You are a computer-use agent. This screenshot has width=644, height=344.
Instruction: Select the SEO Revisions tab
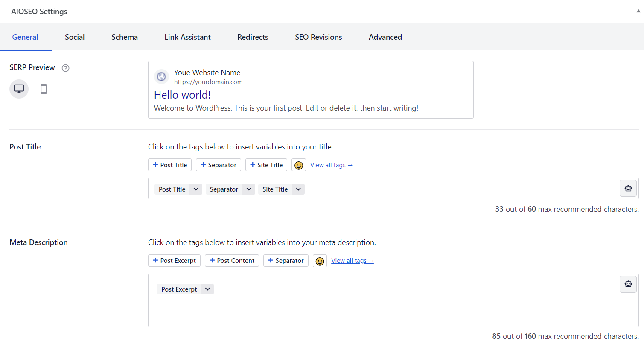[318, 37]
